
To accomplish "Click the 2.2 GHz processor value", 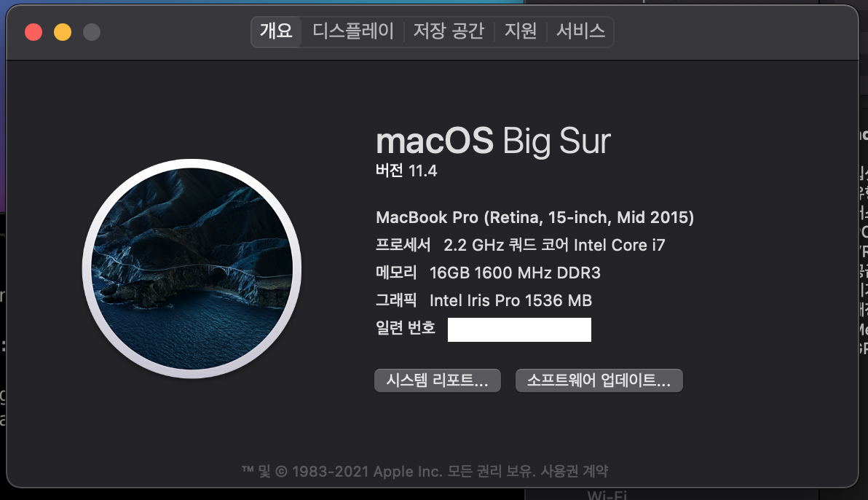I will pyautogui.click(x=554, y=245).
